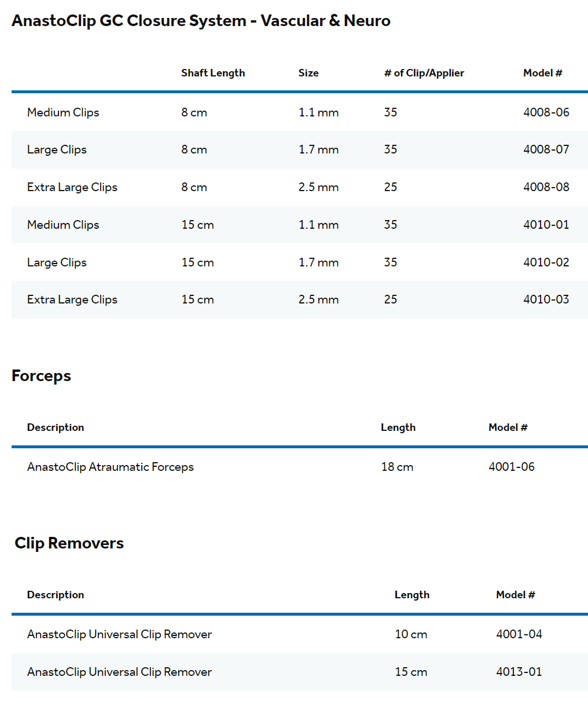The image size is (588, 706).
Task: Select model number 4010-01
Action: [x=546, y=225]
